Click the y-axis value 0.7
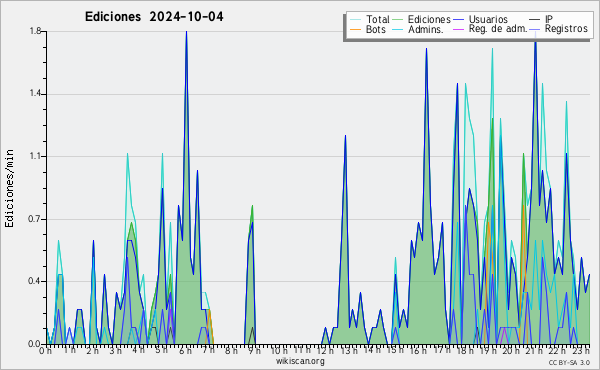 click(35, 219)
